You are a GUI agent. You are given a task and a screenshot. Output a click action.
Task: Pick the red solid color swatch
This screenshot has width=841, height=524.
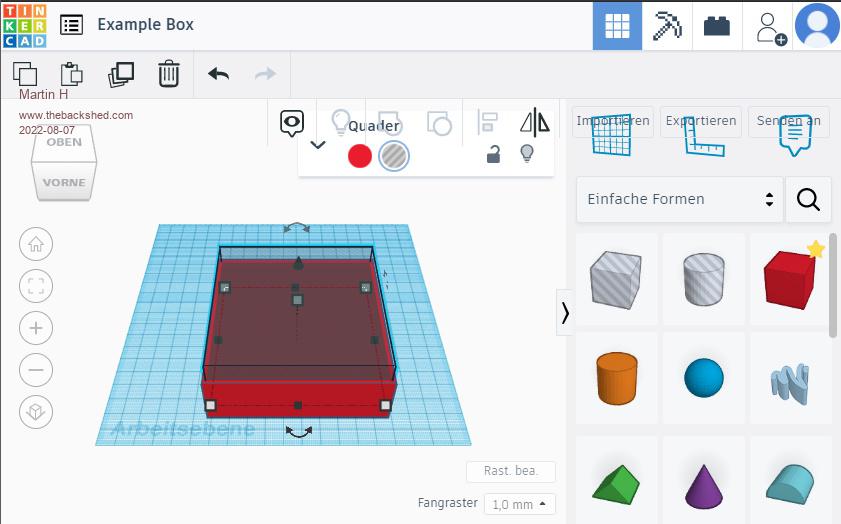click(360, 155)
